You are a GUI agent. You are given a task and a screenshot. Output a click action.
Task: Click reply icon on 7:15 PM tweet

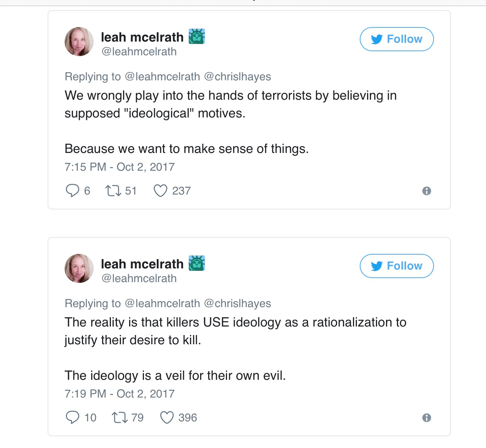click(x=72, y=191)
